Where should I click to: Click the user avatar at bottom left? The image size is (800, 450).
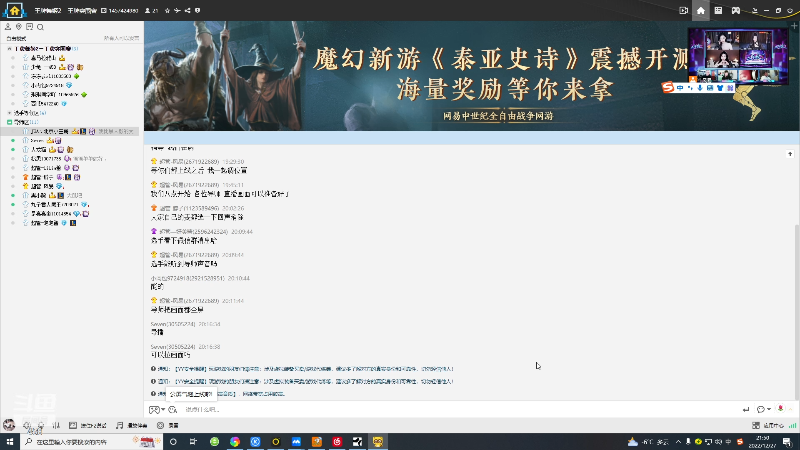pos(9,424)
